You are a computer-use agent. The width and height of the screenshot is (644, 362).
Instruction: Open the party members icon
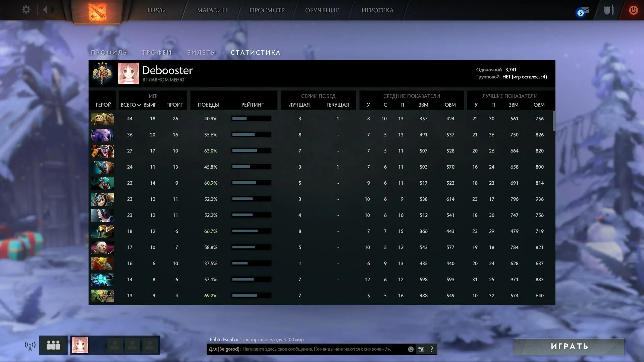(x=53, y=345)
